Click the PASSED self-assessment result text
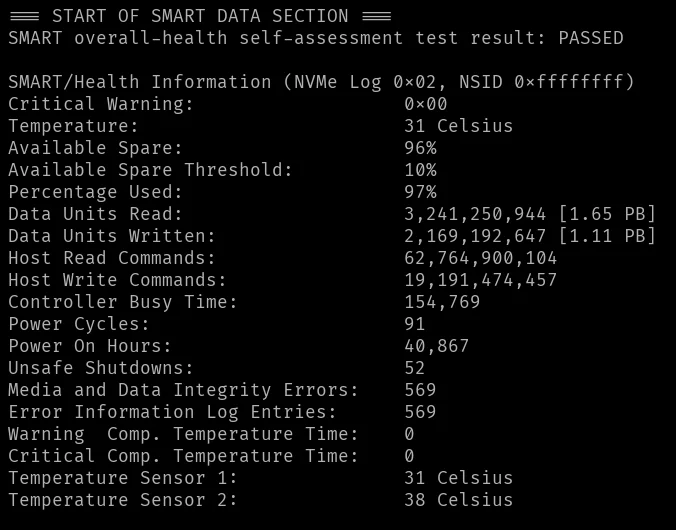The image size is (676, 530). click(x=590, y=38)
